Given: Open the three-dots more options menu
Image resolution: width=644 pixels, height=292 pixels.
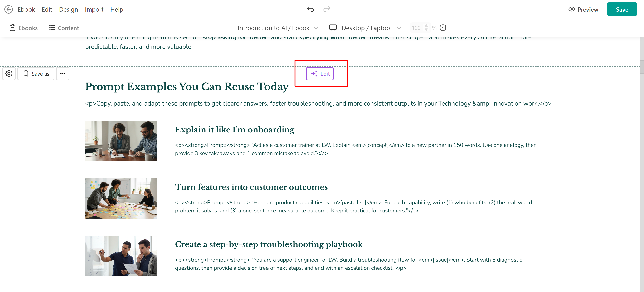Looking at the screenshot, I should [63, 74].
